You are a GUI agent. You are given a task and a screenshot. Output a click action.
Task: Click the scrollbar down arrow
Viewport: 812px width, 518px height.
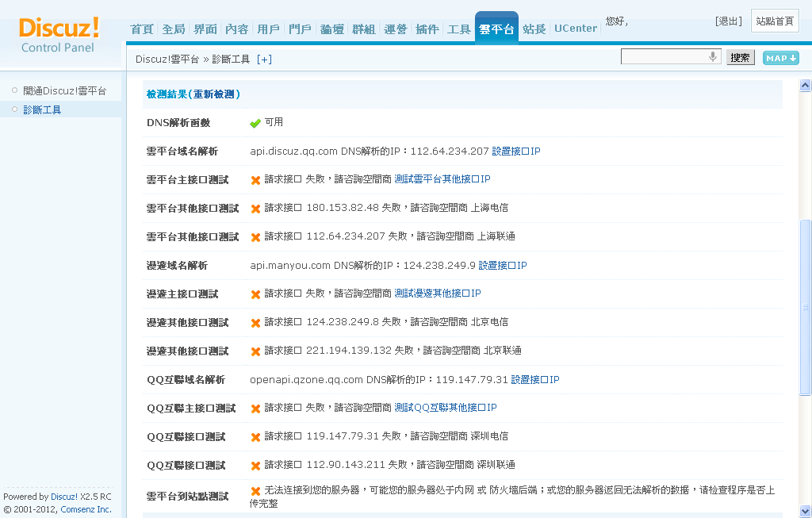tap(805, 510)
